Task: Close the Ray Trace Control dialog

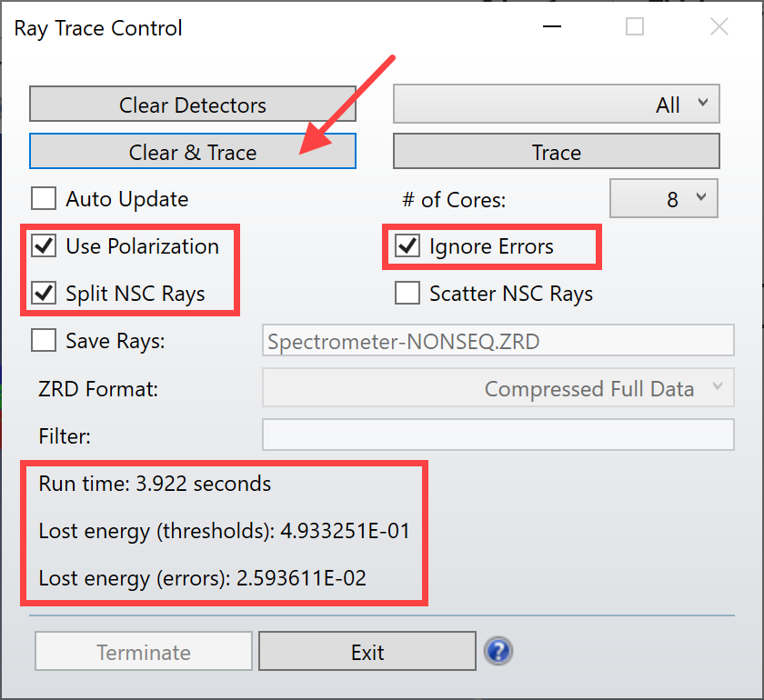Action: pyautogui.click(x=719, y=26)
